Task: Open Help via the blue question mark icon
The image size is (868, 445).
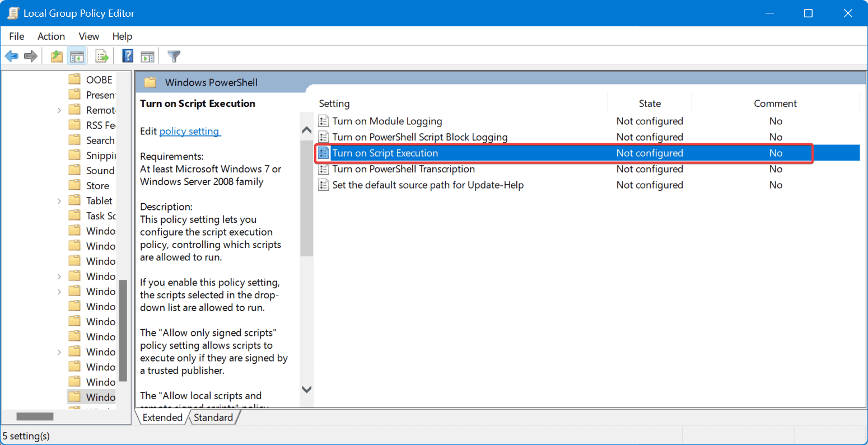Action: [128, 56]
